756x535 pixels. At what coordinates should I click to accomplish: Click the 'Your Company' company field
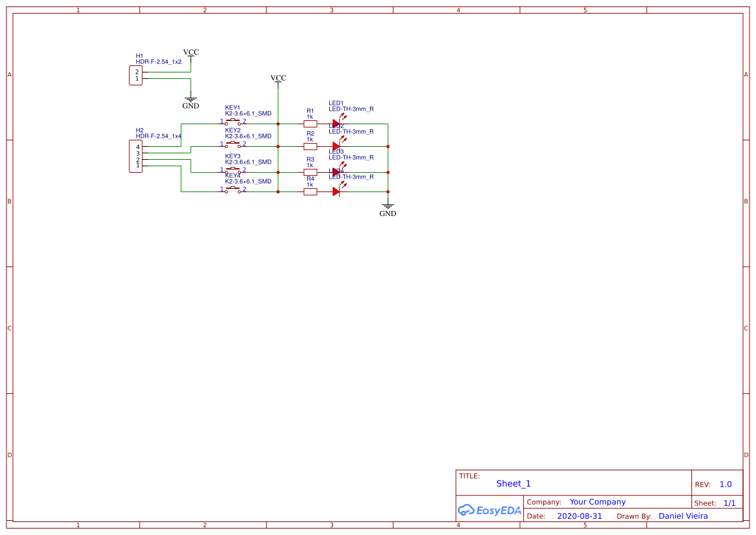click(598, 502)
